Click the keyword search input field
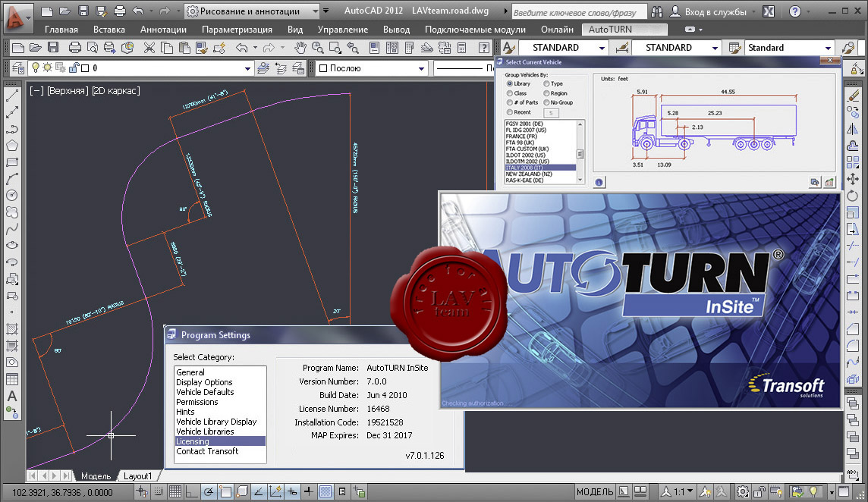The width and height of the screenshot is (868, 502). pyautogui.click(x=577, y=11)
